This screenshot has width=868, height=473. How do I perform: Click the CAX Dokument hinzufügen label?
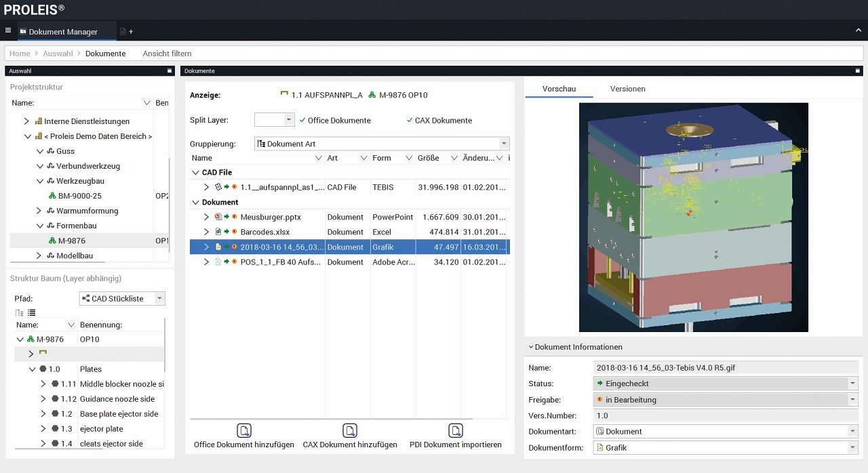point(350,445)
